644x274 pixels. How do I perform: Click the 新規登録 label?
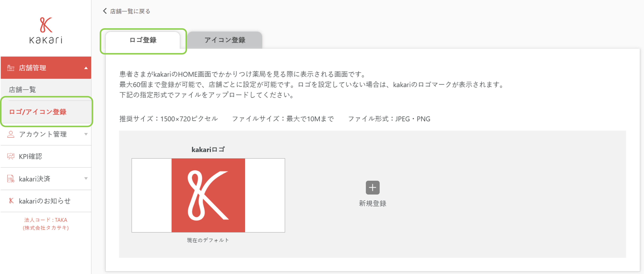tap(372, 203)
